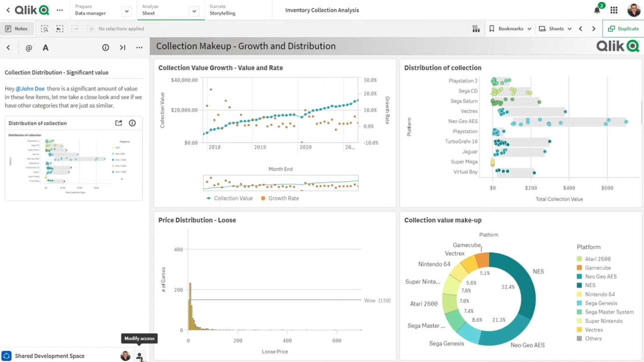The width and height of the screenshot is (644, 362).
Task: Select the Growth Rate legend item
Action: [x=280, y=198]
